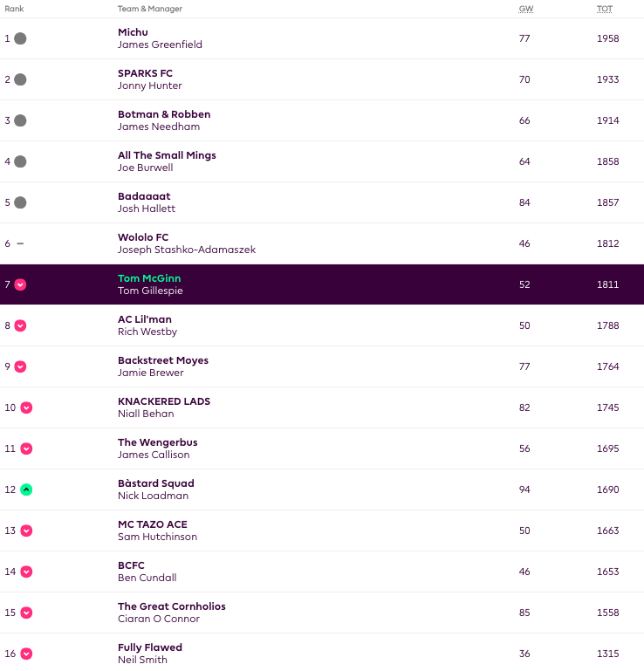Sort by the TOT column header
Screen dimensions: 644x671
604,9
